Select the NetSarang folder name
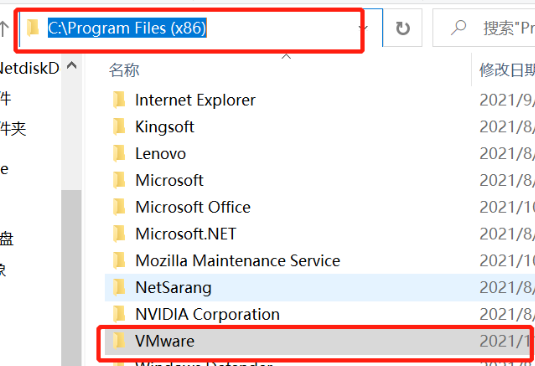 point(173,288)
